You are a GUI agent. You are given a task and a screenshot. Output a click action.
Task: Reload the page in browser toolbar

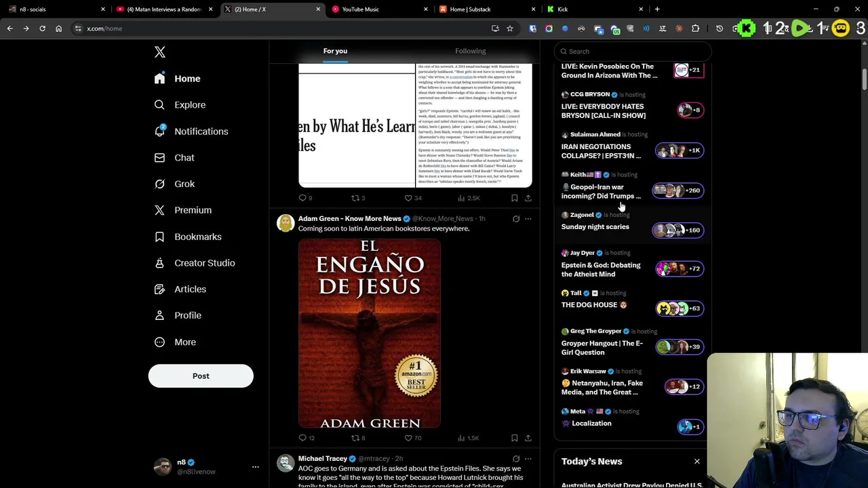tap(42, 28)
